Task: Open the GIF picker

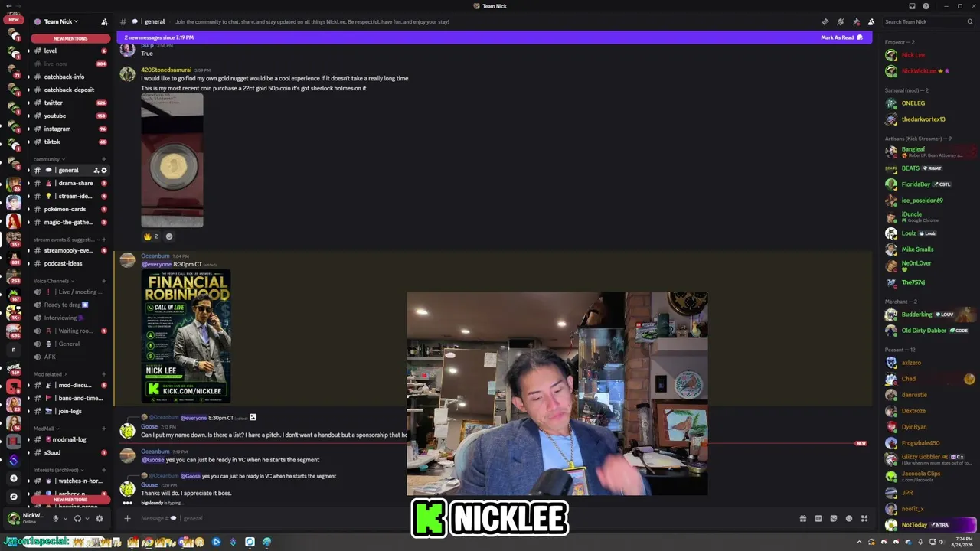Action: coord(818,518)
